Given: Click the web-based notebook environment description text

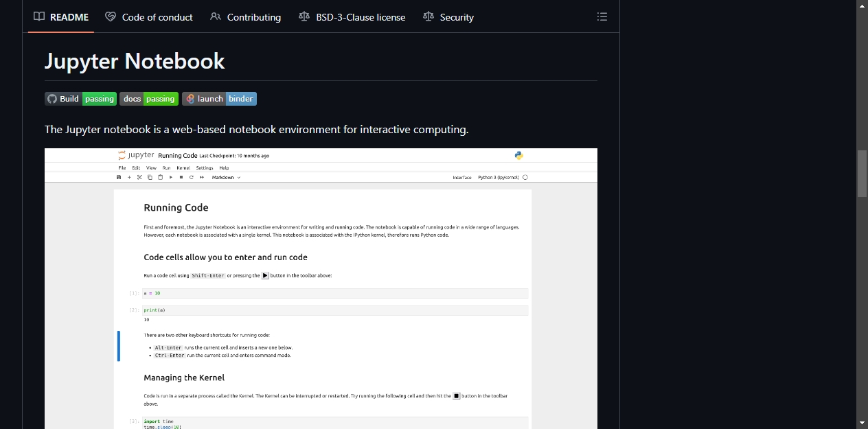Looking at the screenshot, I should 256,130.
